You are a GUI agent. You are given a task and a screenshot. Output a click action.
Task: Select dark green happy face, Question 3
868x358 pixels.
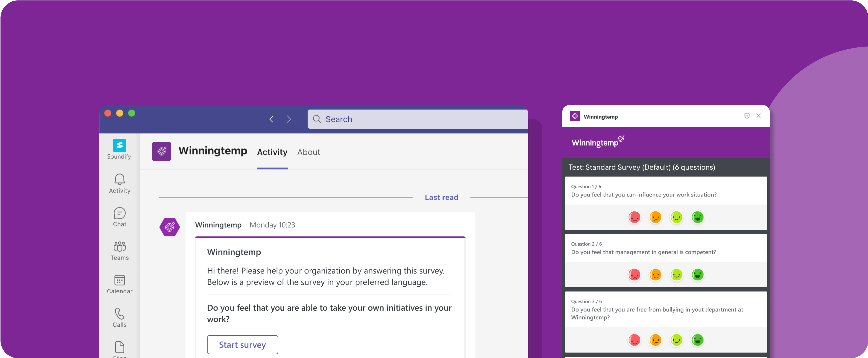(x=698, y=340)
